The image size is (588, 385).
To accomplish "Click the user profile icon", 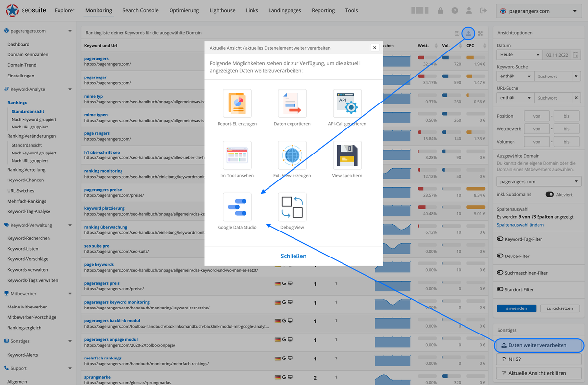I will tap(469, 10).
